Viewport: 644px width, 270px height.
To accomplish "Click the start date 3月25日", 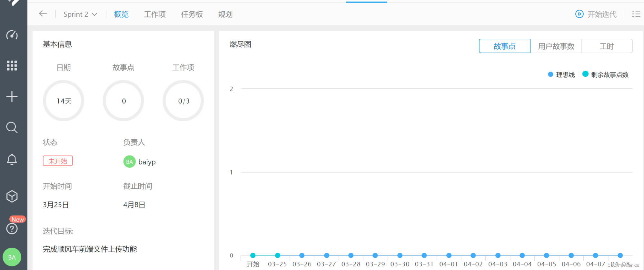I will [56, 205].
